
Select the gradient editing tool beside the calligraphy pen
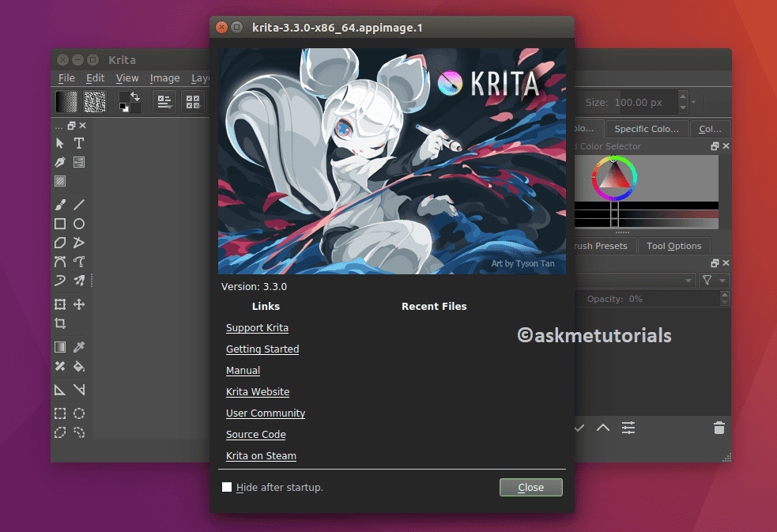click(79, 162)
